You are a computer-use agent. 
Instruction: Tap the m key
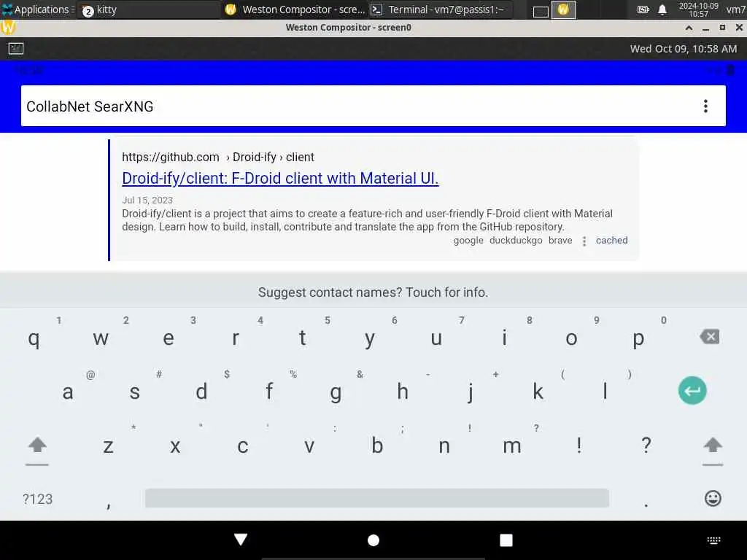(512, 446)
